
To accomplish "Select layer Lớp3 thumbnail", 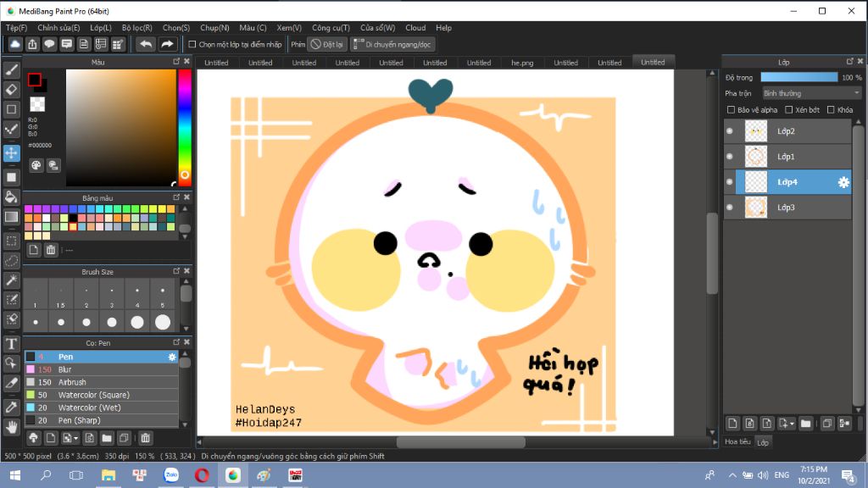I will pyautogui.click(x=755, y=208).
